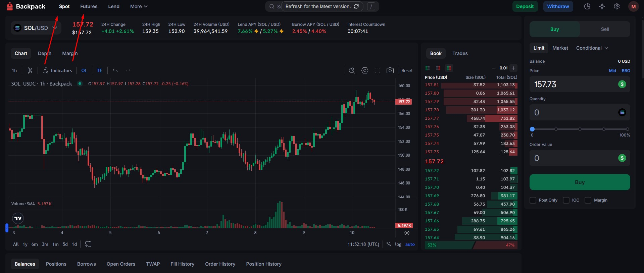Click the quantity percentage slider handle
Image resolution: width=644 pixels, height=273 pixels.
coord(532,129)
